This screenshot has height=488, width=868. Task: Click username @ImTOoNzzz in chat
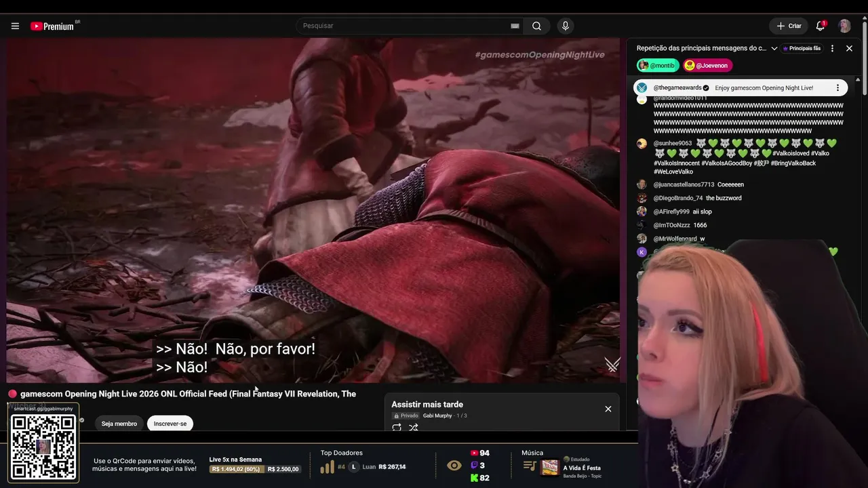pyautogui.click(x=671, y=225)
